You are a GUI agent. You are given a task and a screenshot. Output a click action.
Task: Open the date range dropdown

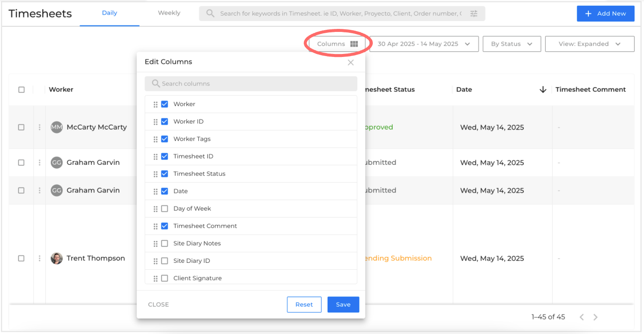point(424,44)
